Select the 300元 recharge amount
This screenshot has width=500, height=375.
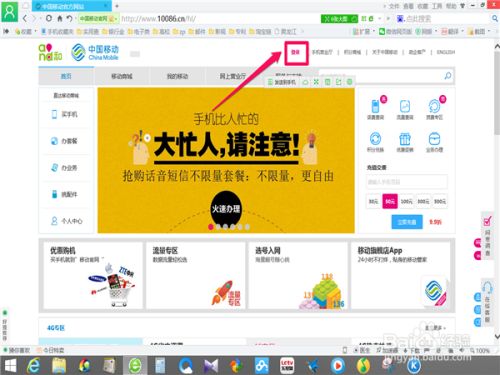(423, 201)
